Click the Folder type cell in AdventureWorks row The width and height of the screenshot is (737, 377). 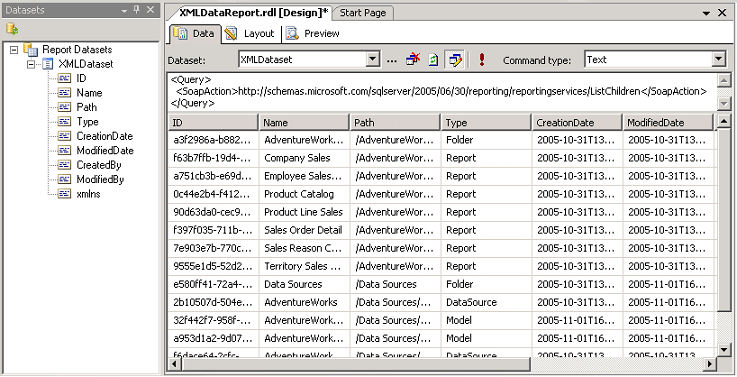tap(486, 140)
